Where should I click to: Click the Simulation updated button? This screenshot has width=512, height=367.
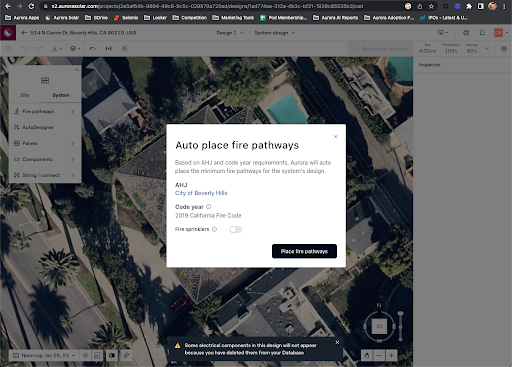point(380,49)
